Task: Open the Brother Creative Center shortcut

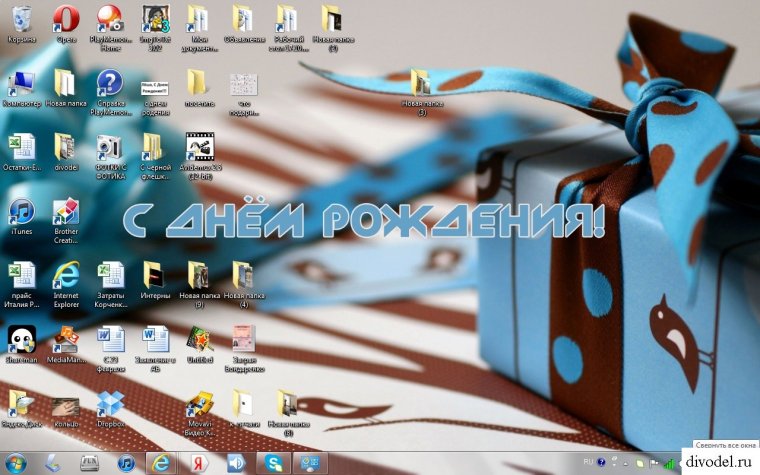Action: (66, 212)
